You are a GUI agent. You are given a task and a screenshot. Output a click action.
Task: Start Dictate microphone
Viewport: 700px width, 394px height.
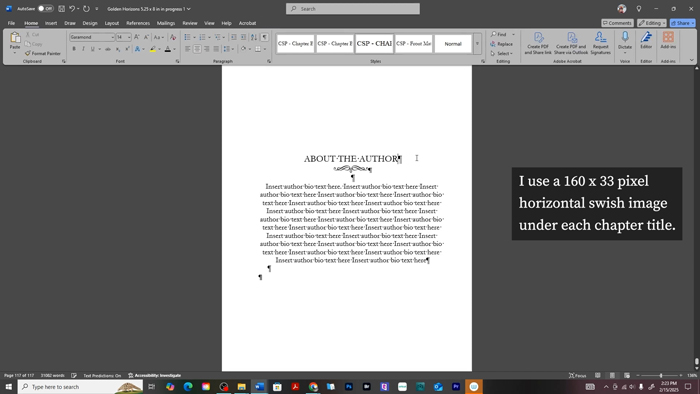pos(625,40)
